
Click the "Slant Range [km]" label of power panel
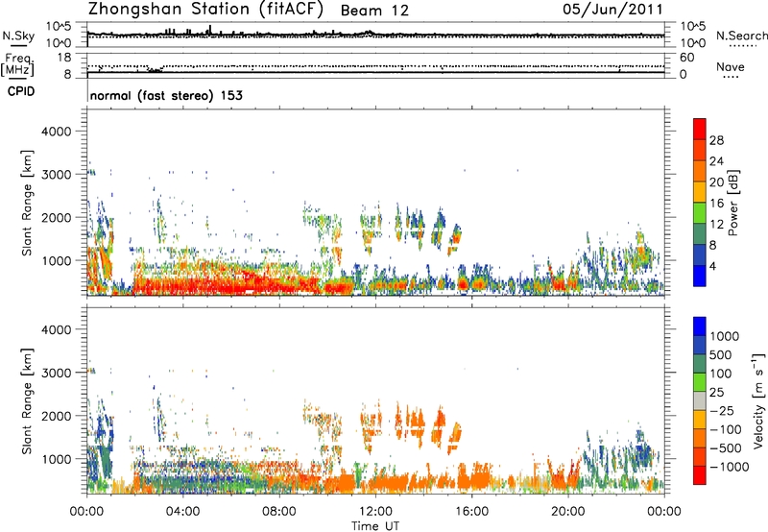pos(27,203)
